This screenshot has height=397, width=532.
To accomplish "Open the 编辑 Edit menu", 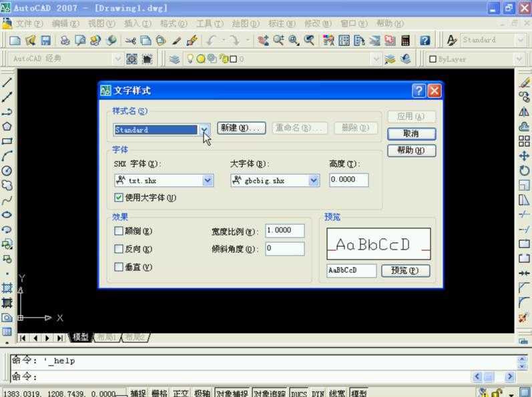I will coord(65,24).
